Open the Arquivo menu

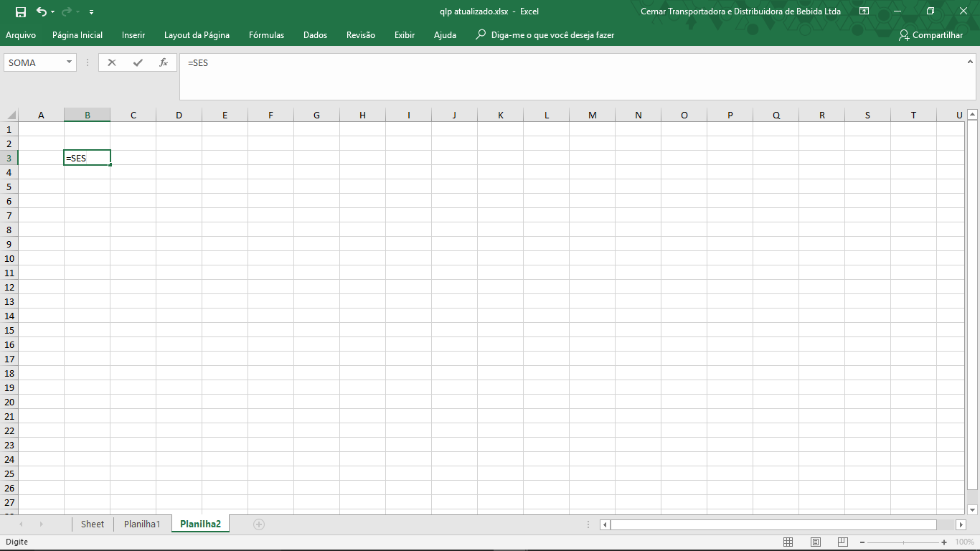click(21, 35)
